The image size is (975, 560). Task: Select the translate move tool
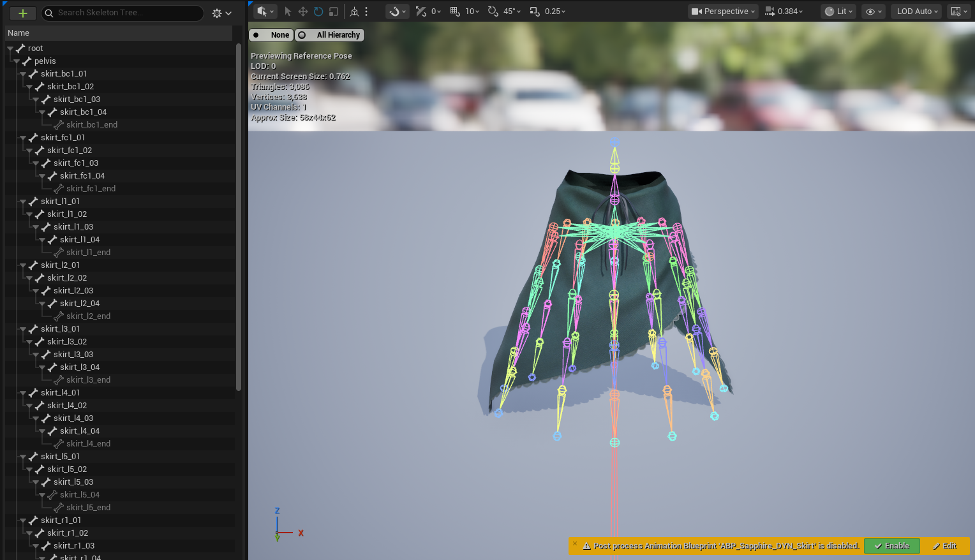coord(303,11)
